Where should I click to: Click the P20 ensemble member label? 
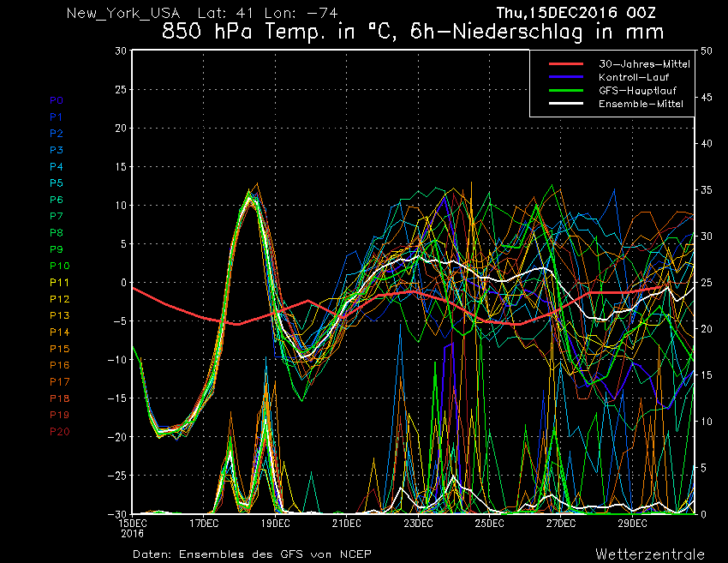(59, 432)
